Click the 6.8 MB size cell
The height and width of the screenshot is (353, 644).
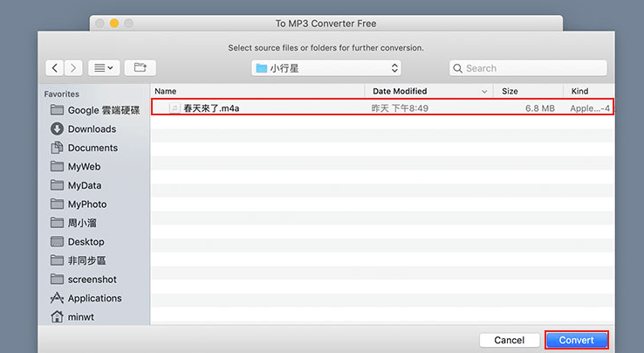[x=539, y=108]
